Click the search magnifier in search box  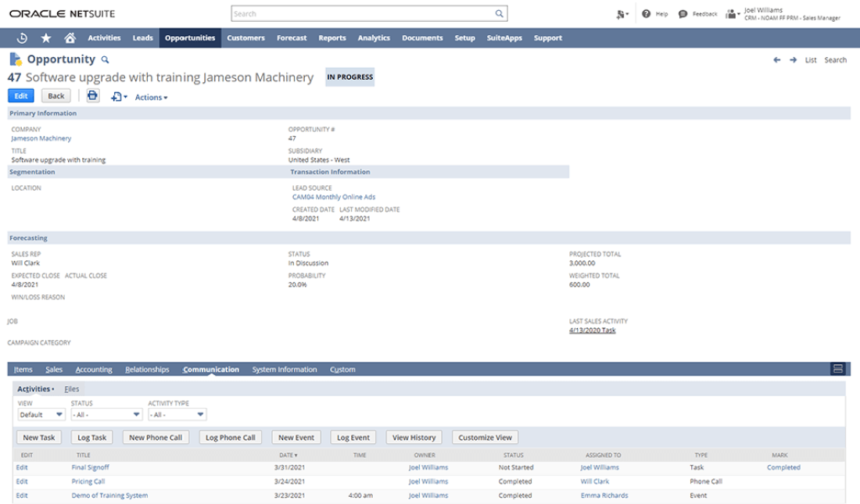tap(499, 14)
